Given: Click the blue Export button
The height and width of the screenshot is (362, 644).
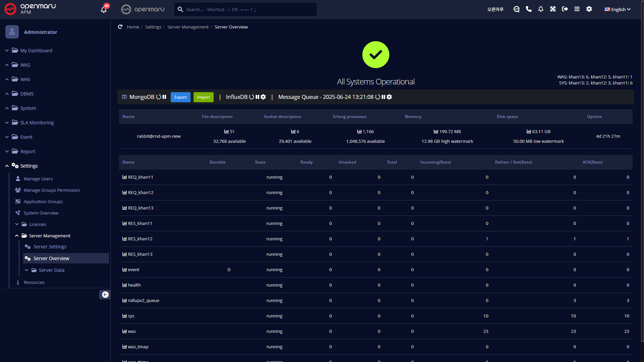Looking at the screenshot, I should (180, 97).
